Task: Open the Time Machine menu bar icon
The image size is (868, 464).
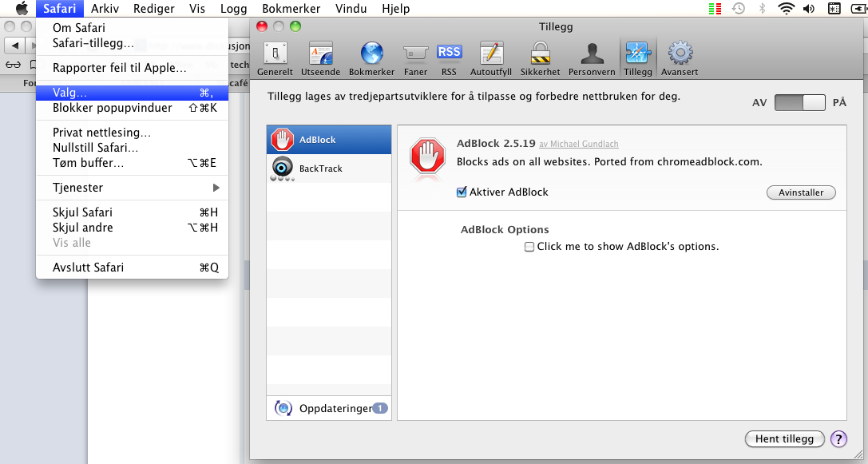Action: [x=738, y=8]
